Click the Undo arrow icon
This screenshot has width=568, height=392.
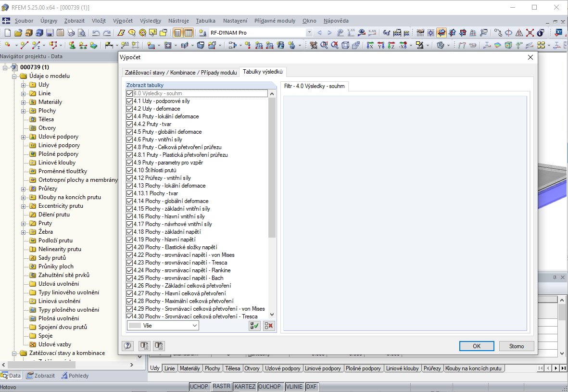pos(96,33)
